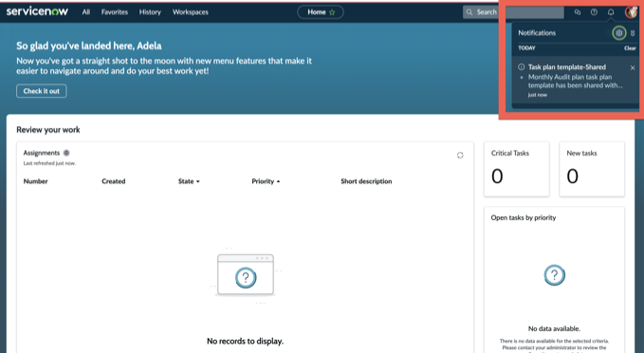The height and width of the screenshot is (353, 644).
Task: Click the Created column header
Action: [114, 181]
